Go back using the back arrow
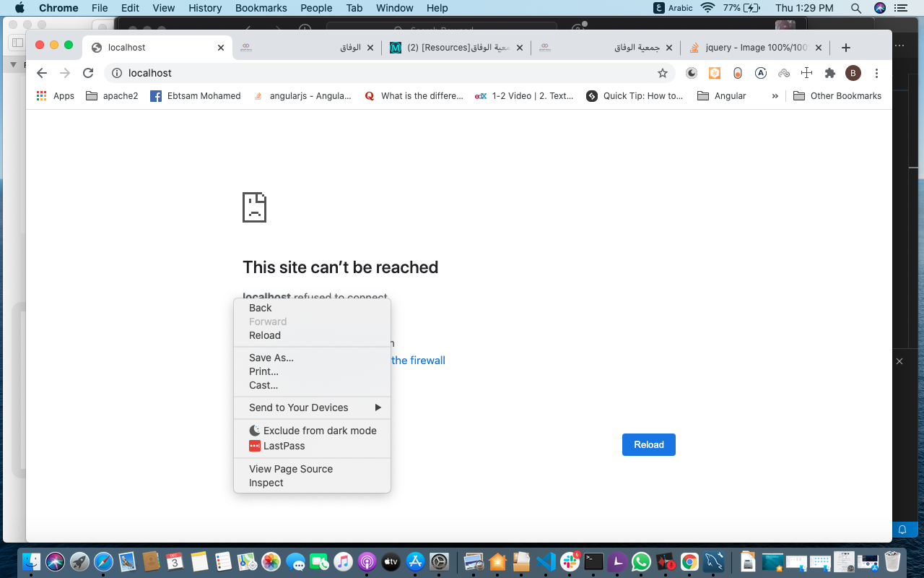 [x=42, y=73]
